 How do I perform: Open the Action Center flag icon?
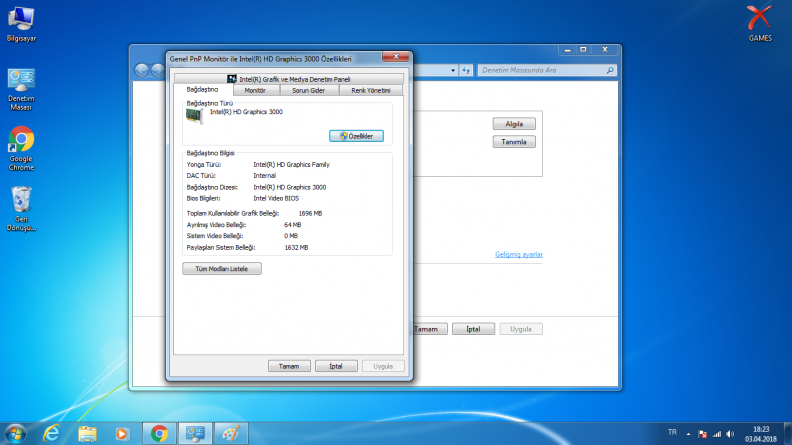(702, 434)
